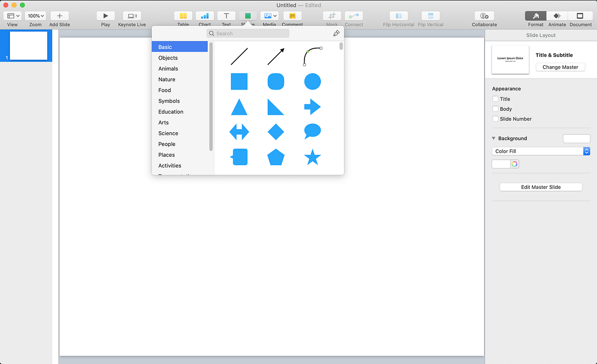This screenshot has width=597, height=364.
Task: Click the Connect tool icon
Action: pos(354,16)
